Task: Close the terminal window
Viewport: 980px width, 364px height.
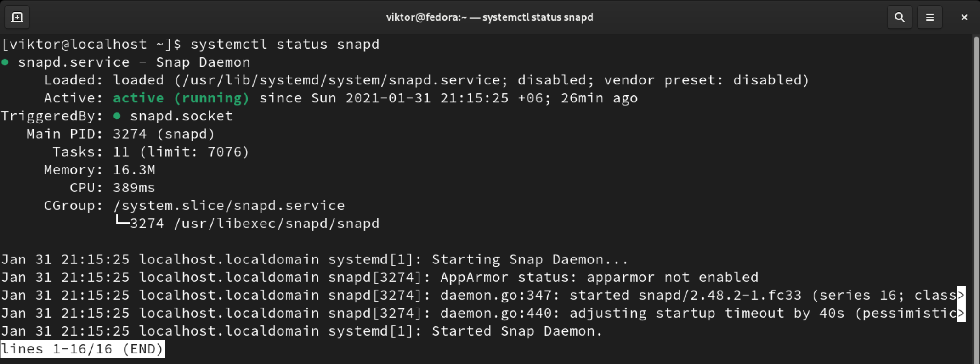Action: click(x=964, y=17)
